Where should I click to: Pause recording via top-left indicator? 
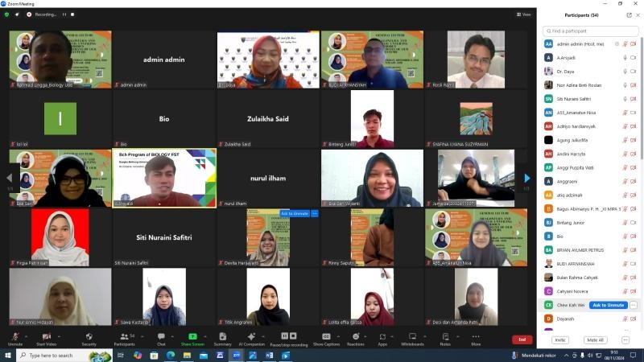click(x=64, y=14)
